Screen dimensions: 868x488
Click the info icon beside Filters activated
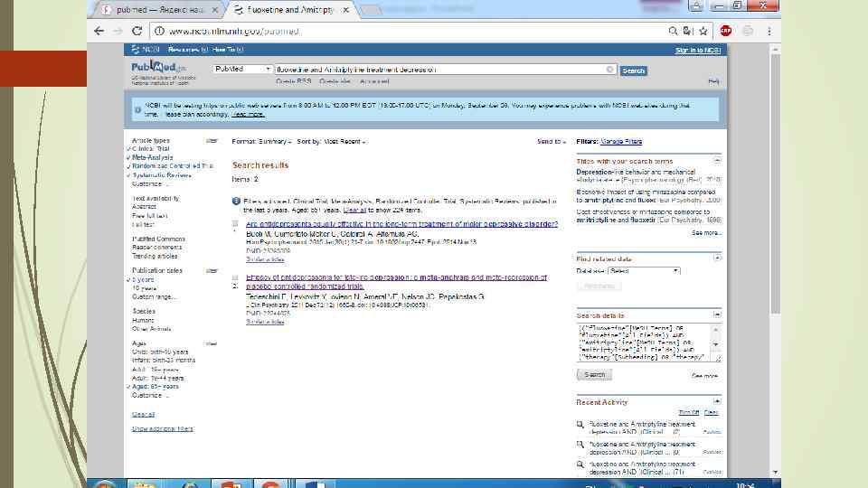(x=236, y=202)
